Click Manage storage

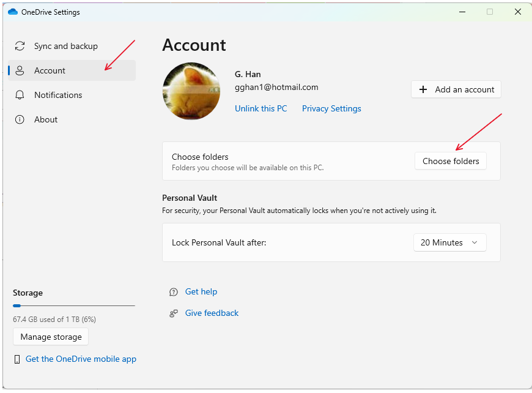pos(50,336)
